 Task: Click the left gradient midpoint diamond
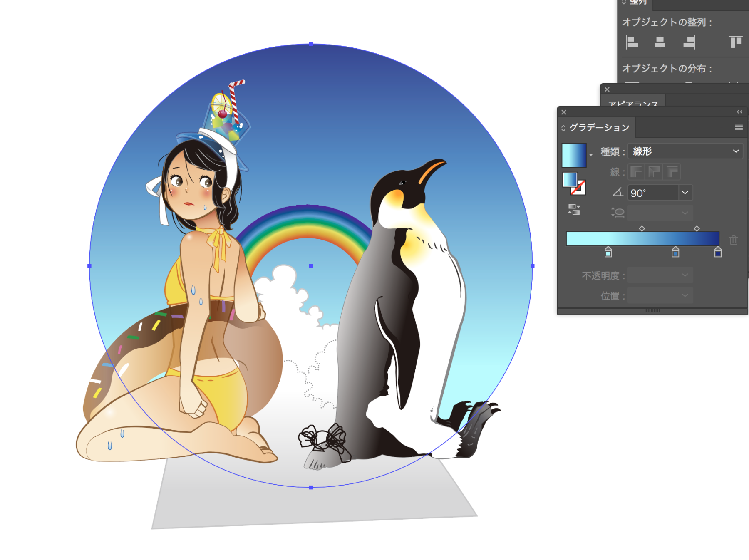642,228
